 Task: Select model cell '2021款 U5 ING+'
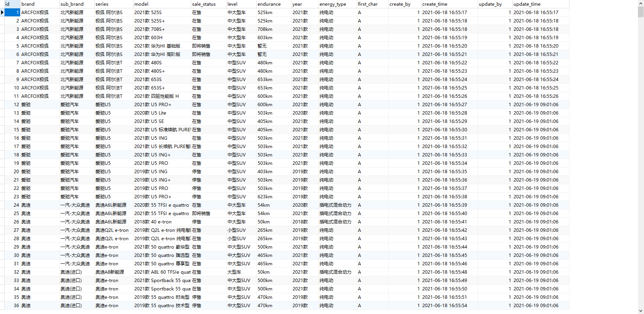click(x=162, y=155)
